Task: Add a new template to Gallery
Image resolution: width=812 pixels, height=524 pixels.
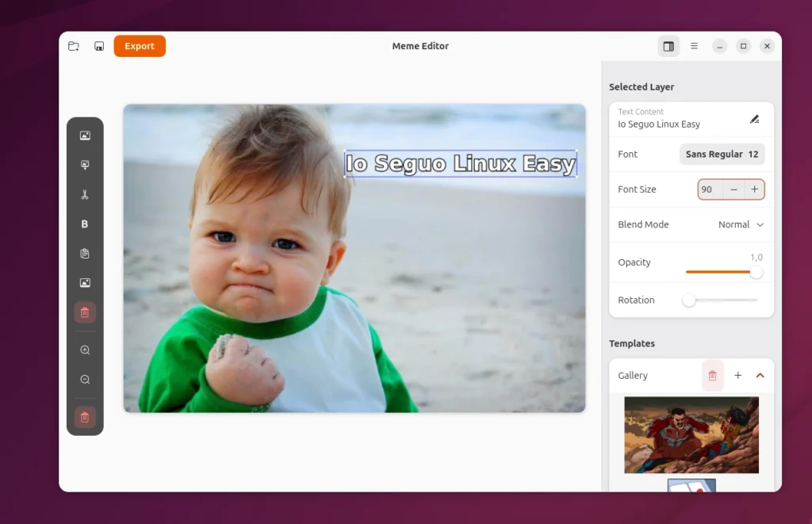Action: pos(737,376)
